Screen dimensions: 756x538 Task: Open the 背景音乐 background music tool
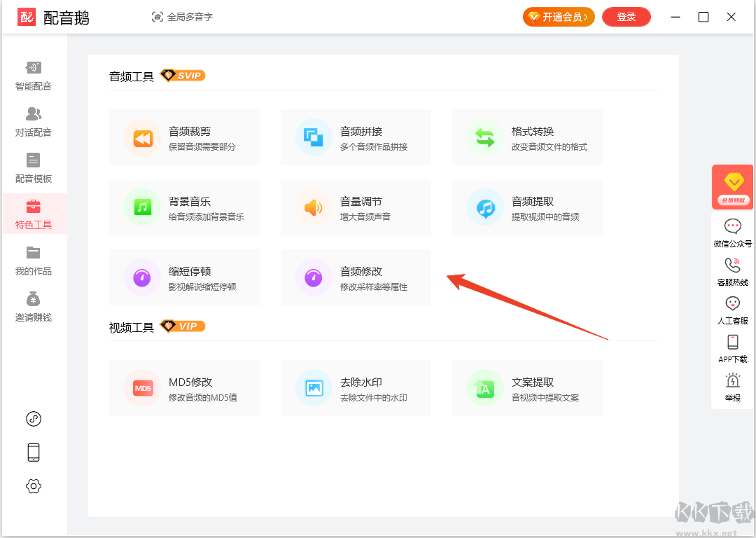pos(184,207)
